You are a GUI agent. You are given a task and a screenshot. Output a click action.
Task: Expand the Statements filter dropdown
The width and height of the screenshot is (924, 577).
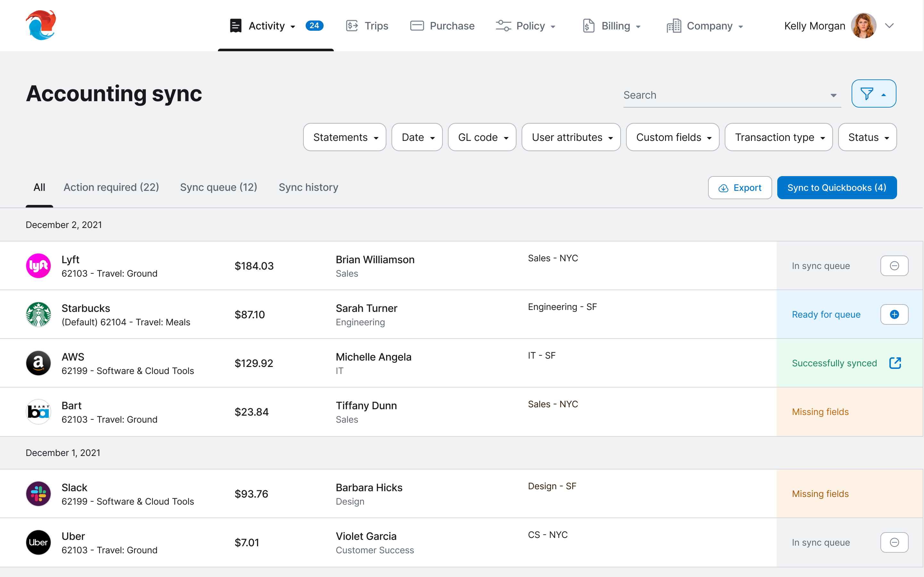pos(344,137)
